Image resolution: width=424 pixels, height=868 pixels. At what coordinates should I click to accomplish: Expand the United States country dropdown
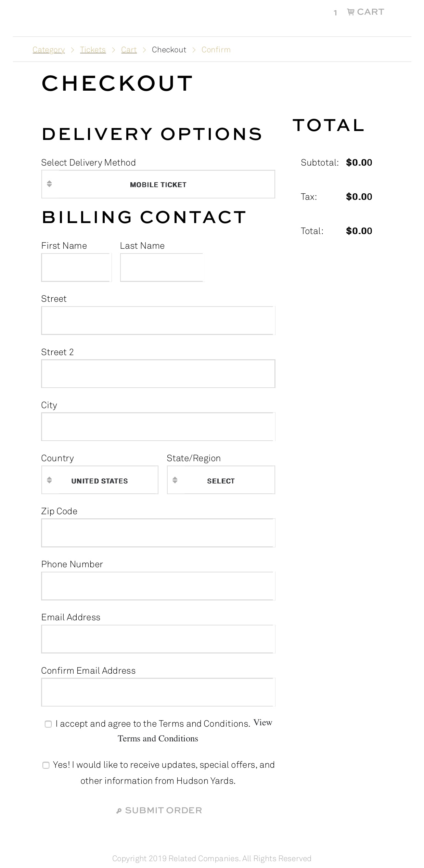[100, 480]
